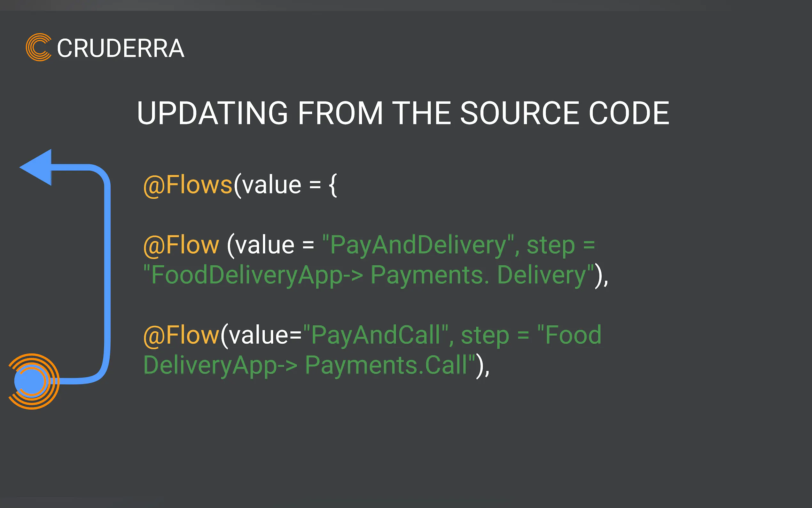Click "step =" on the PayAndCall line

click(x=495, y=335)
